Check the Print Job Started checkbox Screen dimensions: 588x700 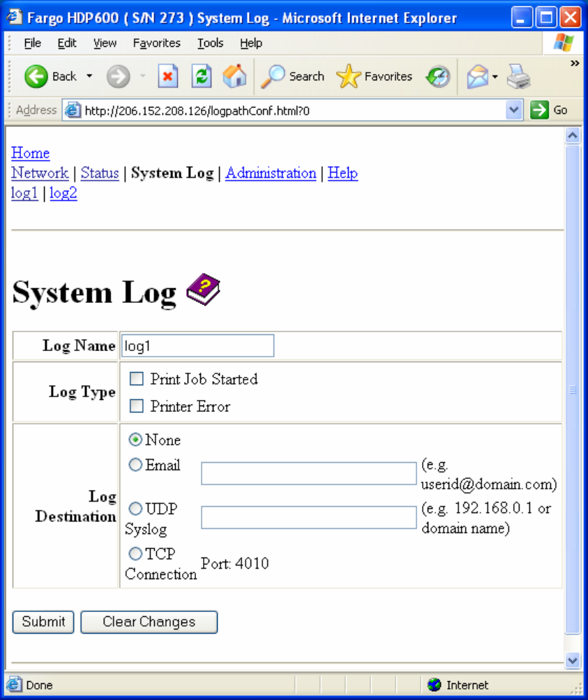pyautogui.click(x=137, y=378)
